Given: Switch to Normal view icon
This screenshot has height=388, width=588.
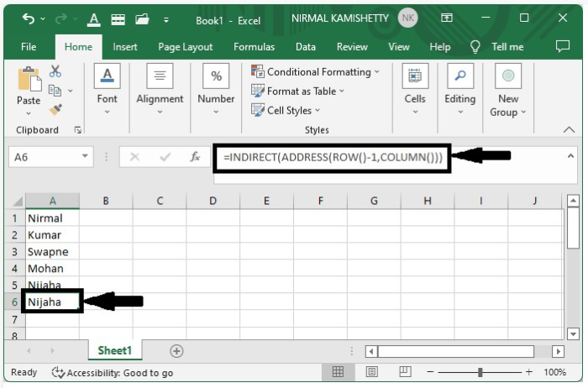Looking at the screenshot, I should 338,371.
